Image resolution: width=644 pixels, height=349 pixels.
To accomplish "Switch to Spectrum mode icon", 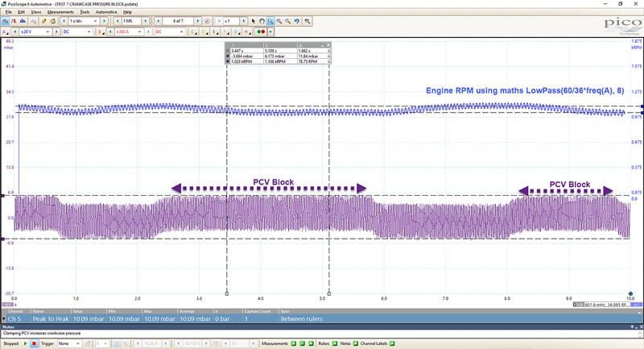I will point(23,21).
